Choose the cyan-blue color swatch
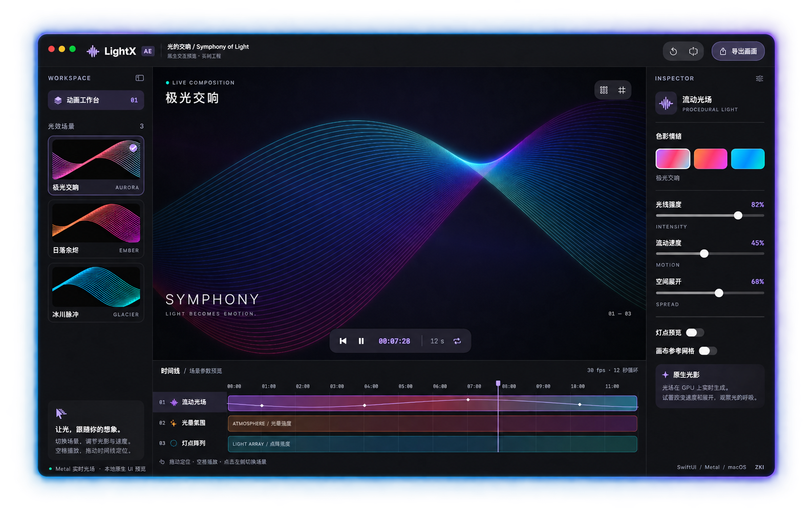 (747, 159)
